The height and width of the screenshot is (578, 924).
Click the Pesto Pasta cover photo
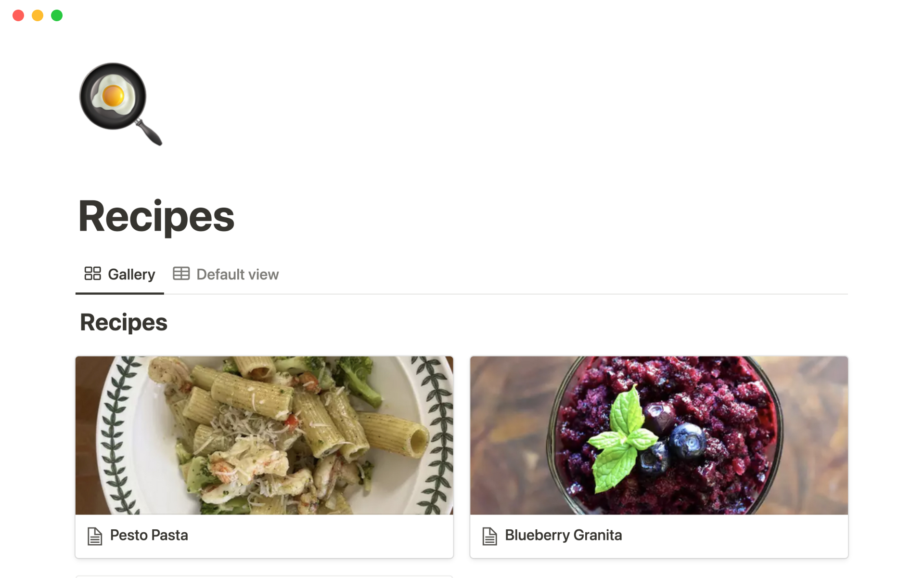tap(264, 435)
